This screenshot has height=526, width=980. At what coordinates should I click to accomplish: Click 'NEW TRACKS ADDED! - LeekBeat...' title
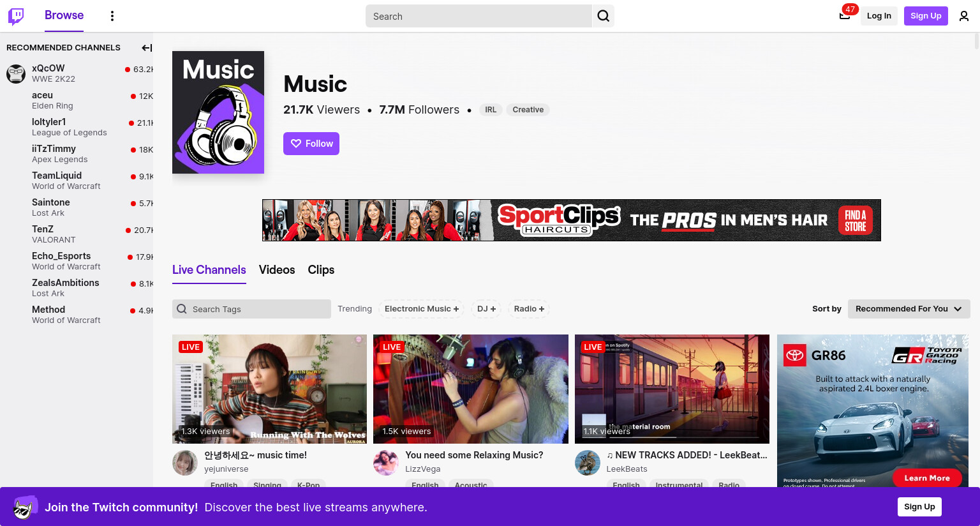pyautogui.click(x=687, y=455)
